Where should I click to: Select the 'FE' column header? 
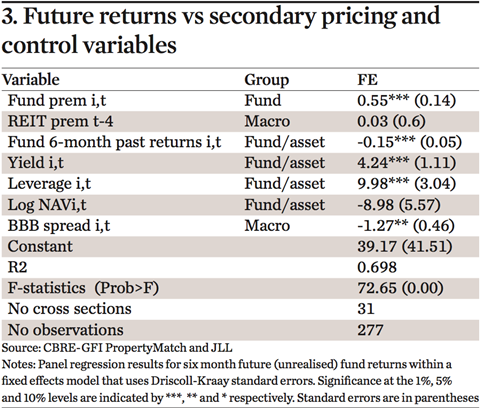pyautogui.click(x=368, y=80)
